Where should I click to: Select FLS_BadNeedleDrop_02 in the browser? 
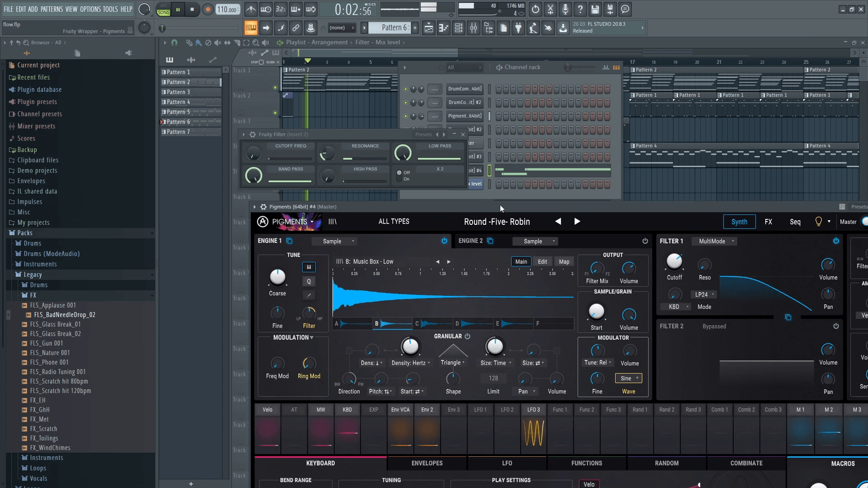[x=64, y=315]
